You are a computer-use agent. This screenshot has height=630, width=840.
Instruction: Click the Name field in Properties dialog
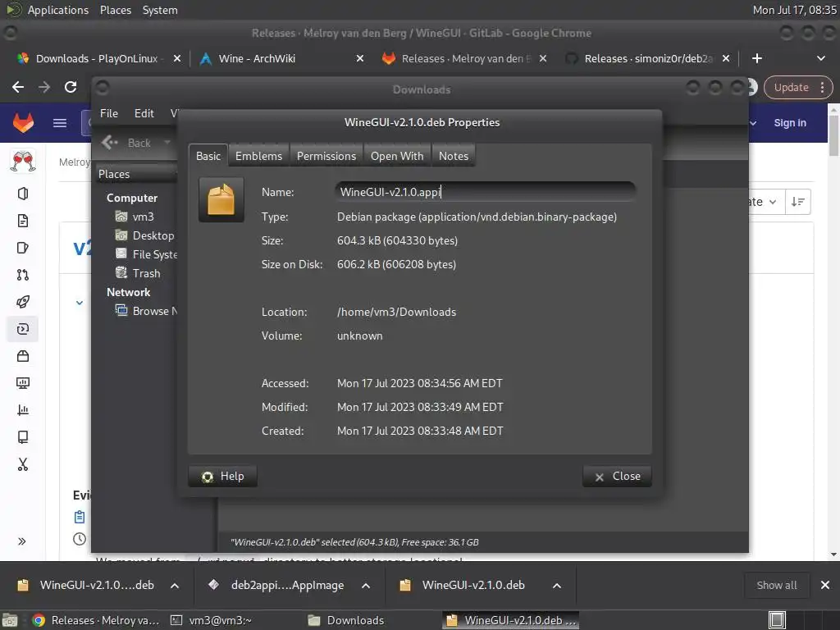pyautogui.click(x=486, y=192)
